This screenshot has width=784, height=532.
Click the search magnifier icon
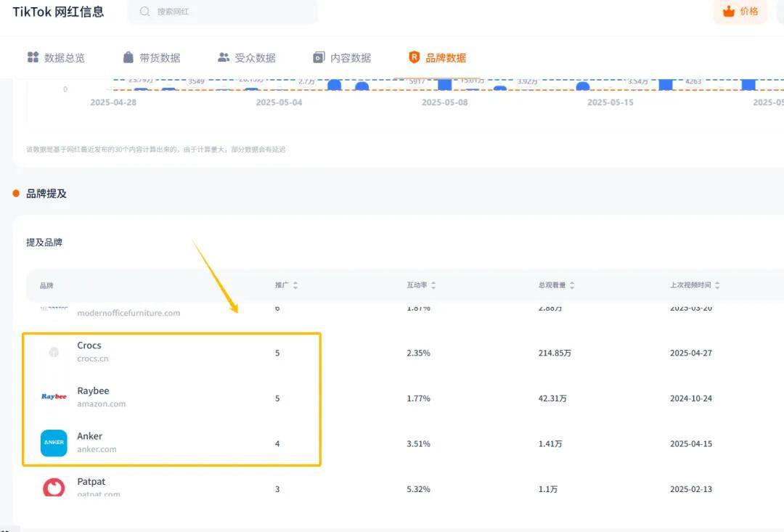(145, 12)
